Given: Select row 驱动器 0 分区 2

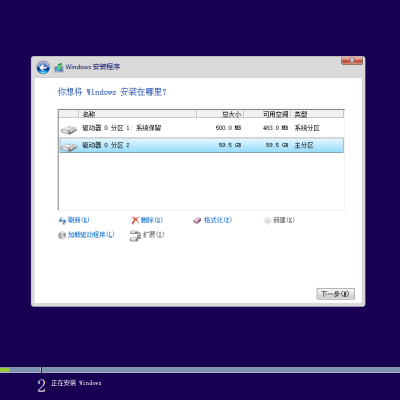Looking at the screenshot, I should click(201, 145).
